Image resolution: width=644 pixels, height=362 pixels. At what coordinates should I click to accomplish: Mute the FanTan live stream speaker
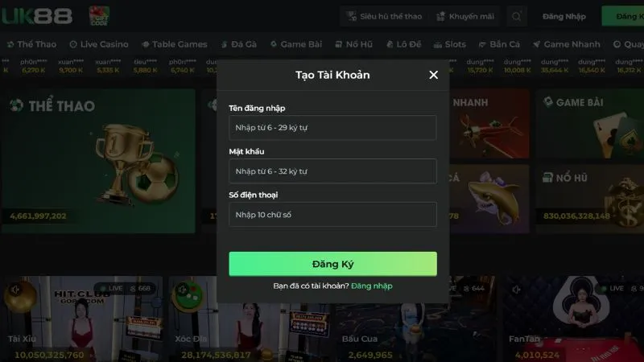click(516, 290)
